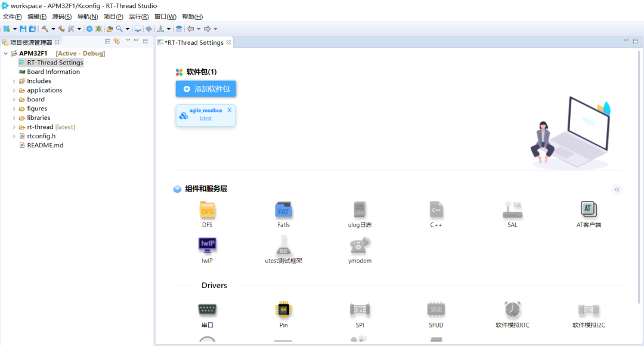
Task: Open the 运行(R) menu
Action: tap(139, 17)
